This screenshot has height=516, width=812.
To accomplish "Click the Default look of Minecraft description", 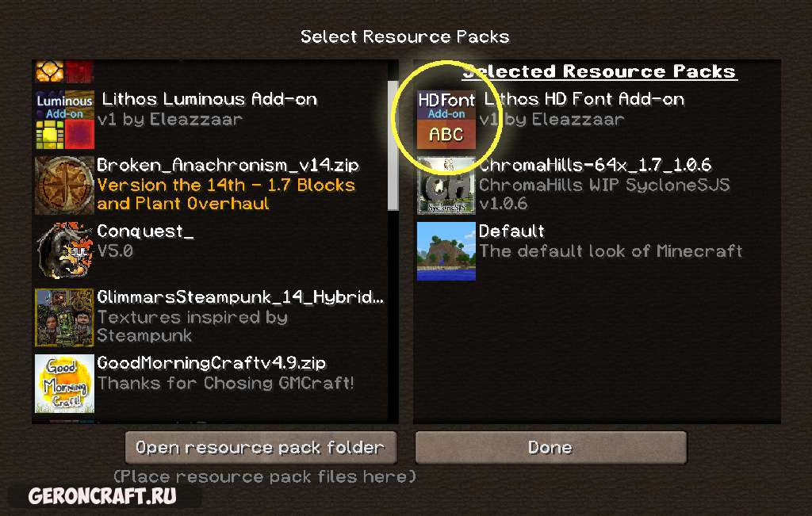I will (611, 251).
